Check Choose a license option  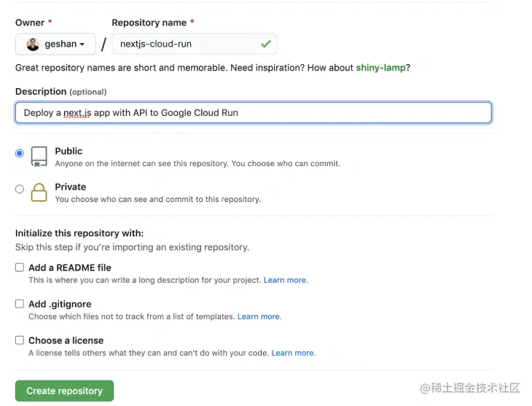(x=20, y=340)
